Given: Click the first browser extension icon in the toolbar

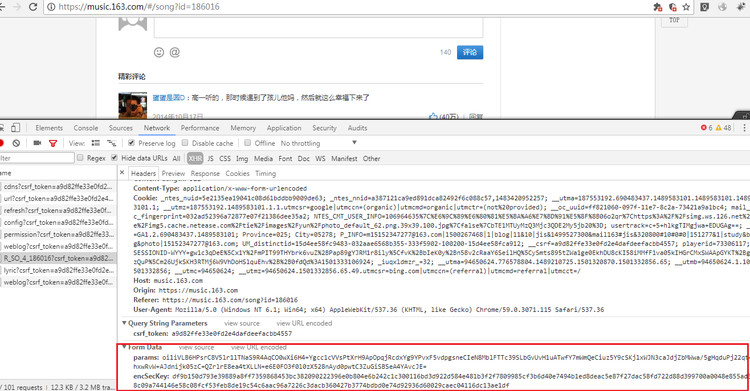Looking at the screenshot, I should click(x=658, y=7).
